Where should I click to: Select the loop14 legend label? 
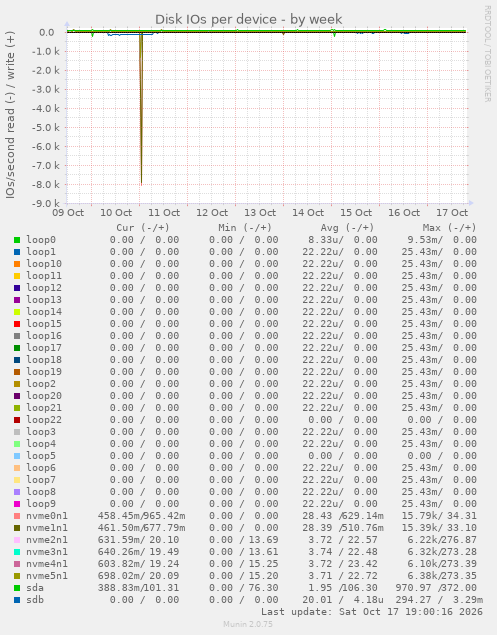44,312
